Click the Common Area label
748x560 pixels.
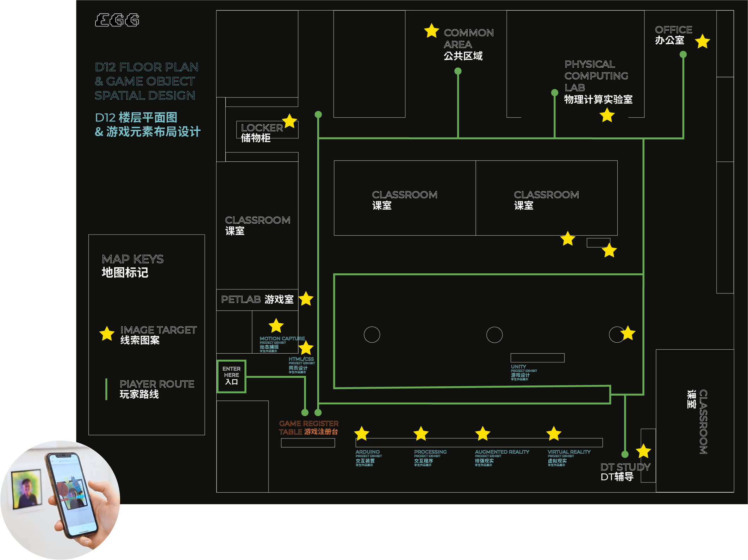[x=468, y=44]
